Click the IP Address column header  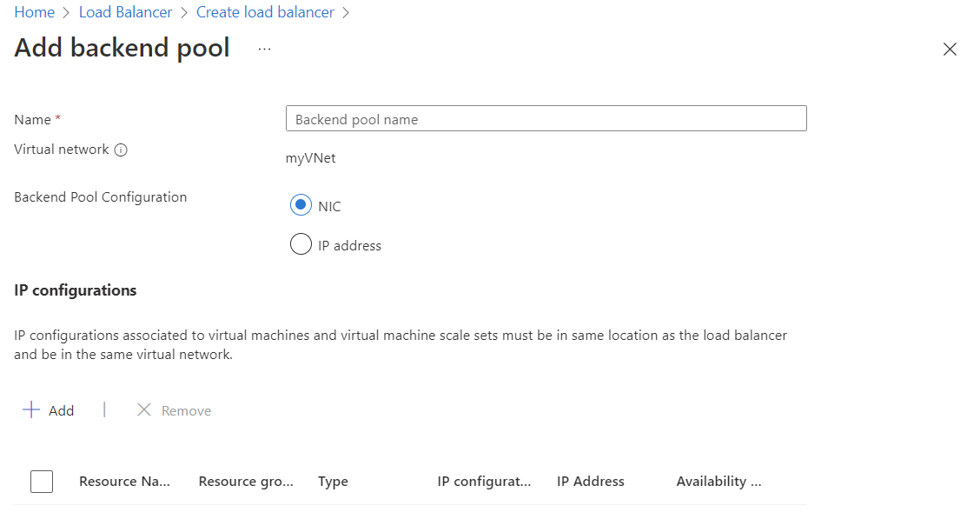pos(590,481)
